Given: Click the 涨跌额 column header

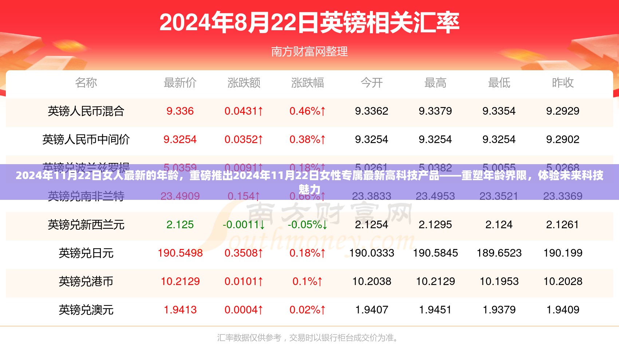Looking at the screenshot, I should (244, 83).
